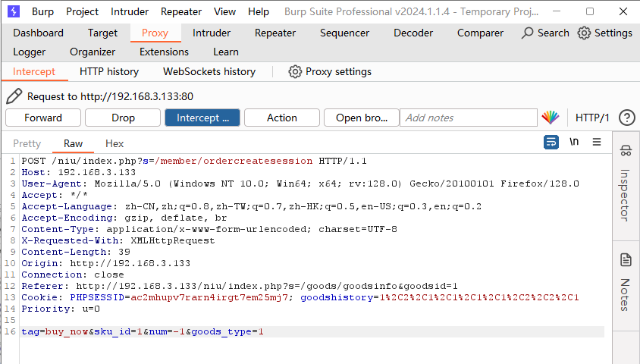Click the POST request line text
Image resolution: width=640 pixels, height=364 pixels.
(x=194, y=161)
